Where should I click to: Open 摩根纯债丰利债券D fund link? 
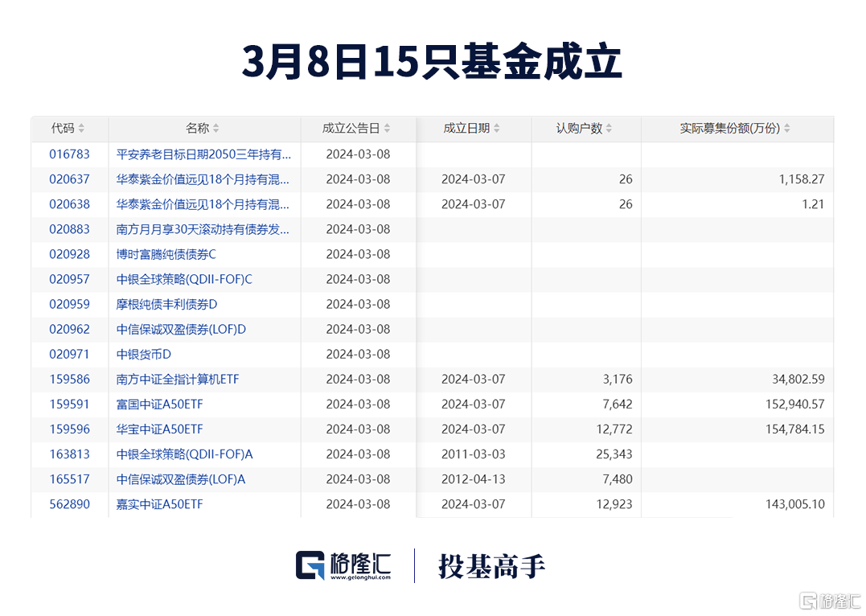pyautogui.click(x=166, y=305)
